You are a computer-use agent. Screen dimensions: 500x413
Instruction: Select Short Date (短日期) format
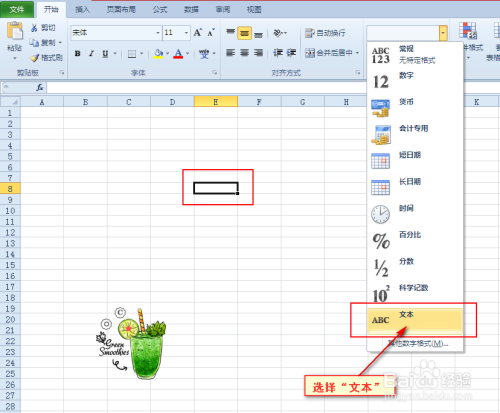tap(415, 161)
